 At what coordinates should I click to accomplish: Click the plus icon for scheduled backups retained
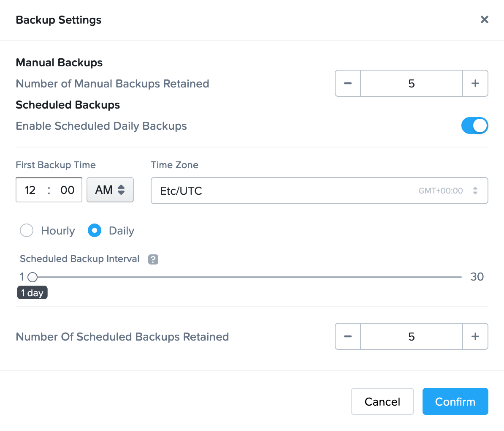(x=475, y=336)
